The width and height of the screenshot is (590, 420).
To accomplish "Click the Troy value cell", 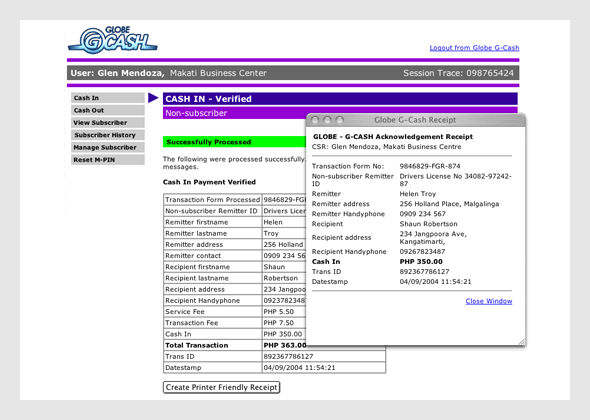I will [x=284, y=233].
